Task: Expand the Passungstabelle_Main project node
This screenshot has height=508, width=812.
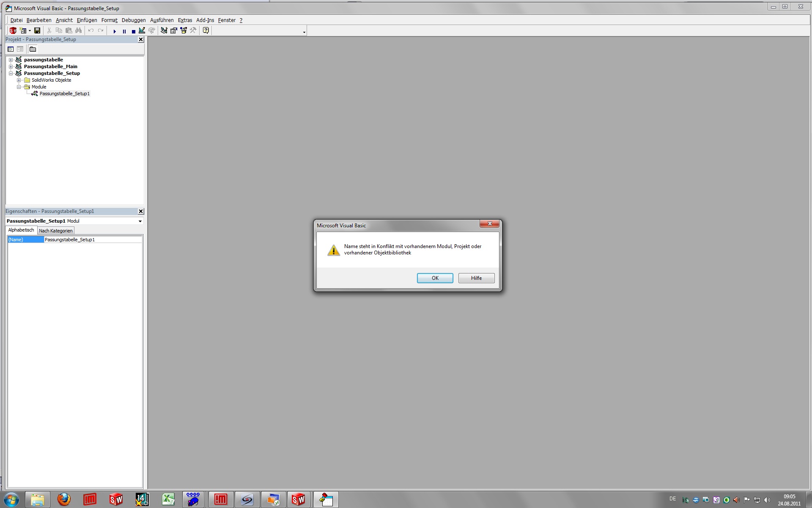Action: click(11, 66)
